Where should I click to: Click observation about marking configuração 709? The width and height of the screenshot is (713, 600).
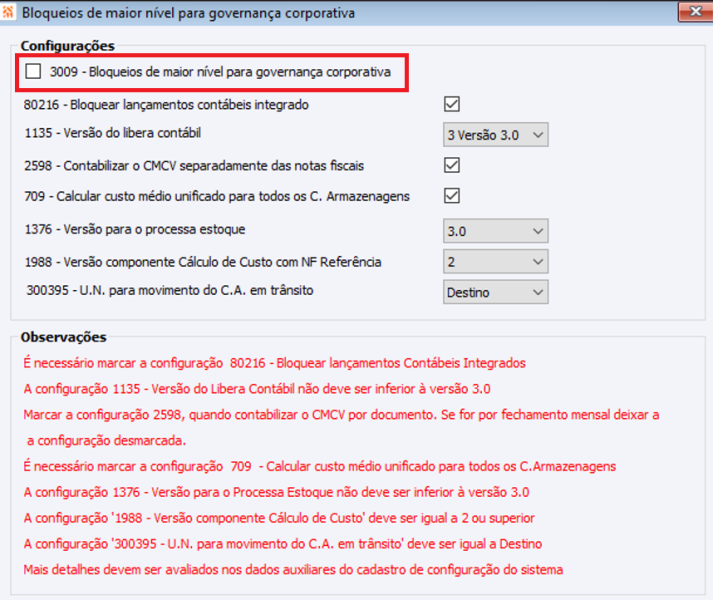point(320,466)
